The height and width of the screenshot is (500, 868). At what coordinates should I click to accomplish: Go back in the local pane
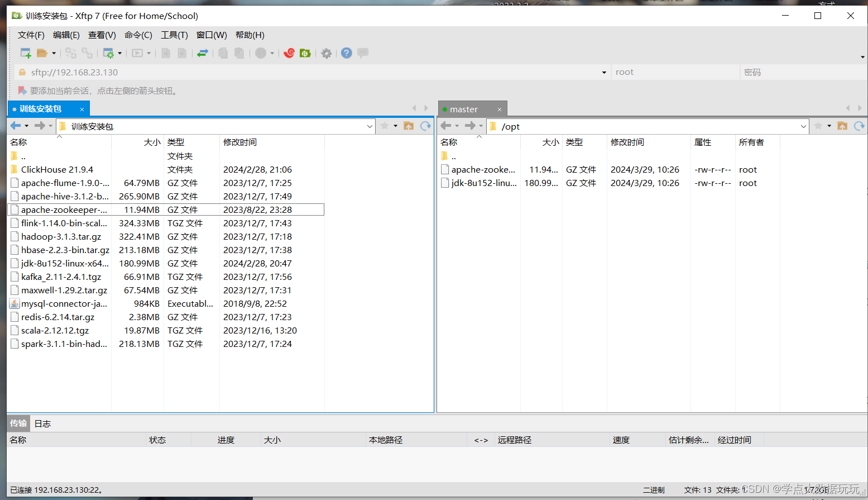click(x=16, y=126)
